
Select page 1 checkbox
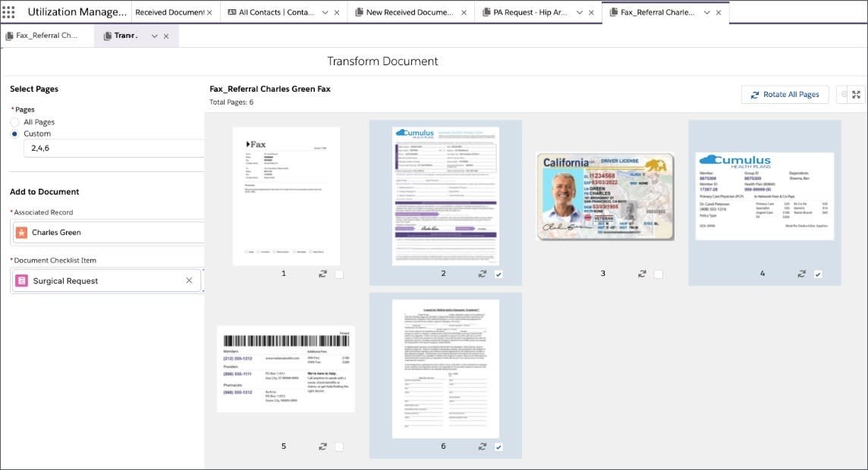(x=339, y=274)
